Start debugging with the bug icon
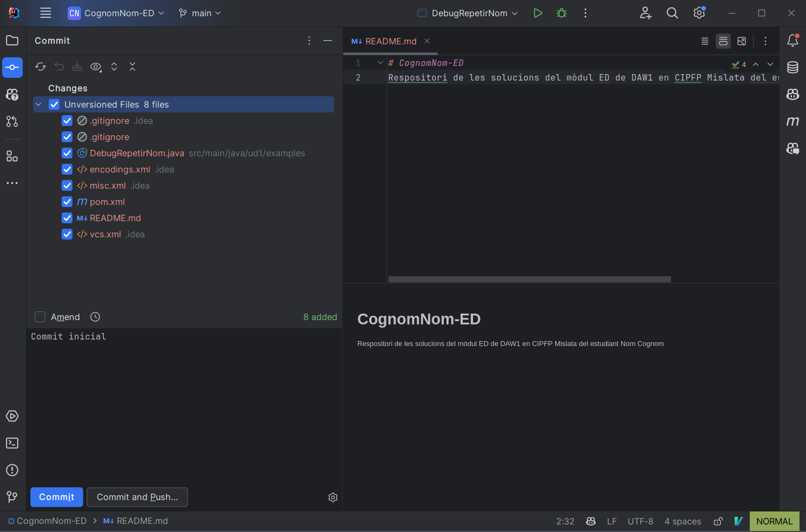This screenshot has width=806, height=532. [x=562, y=13]
